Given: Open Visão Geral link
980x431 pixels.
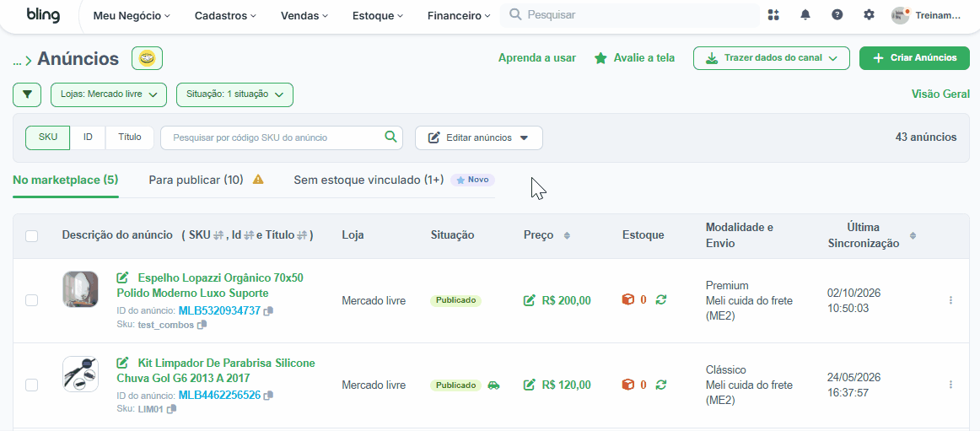Looking at the screenshot, I should tap(940, 94).
